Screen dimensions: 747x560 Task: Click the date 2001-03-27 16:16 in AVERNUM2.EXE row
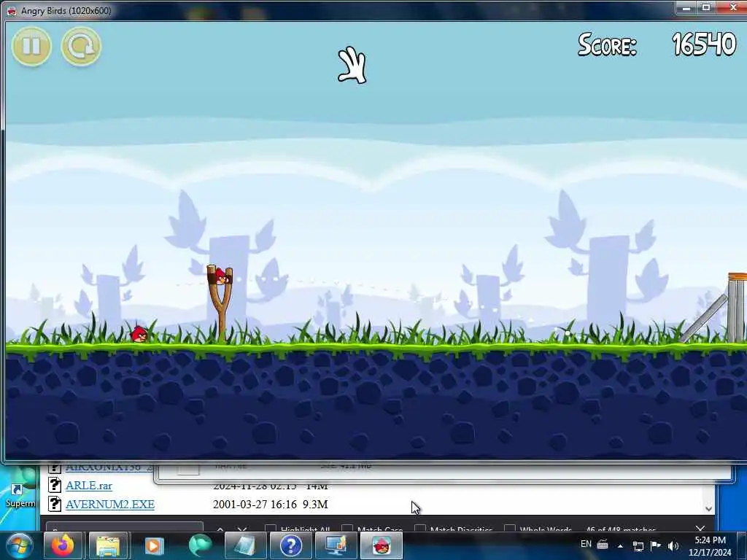pos(255,505)
